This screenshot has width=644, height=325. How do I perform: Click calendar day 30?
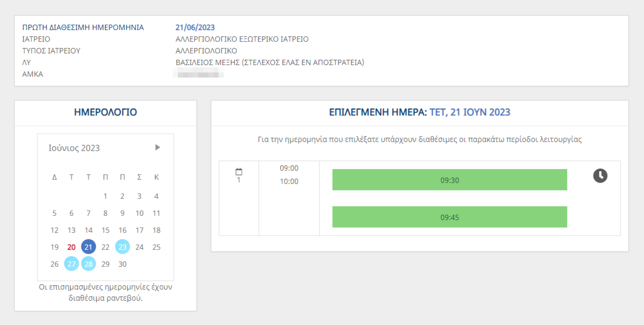[x=122, y=264]
